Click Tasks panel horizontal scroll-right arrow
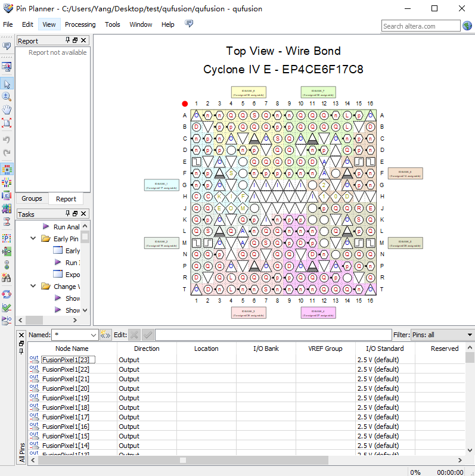 pos(75,321)
